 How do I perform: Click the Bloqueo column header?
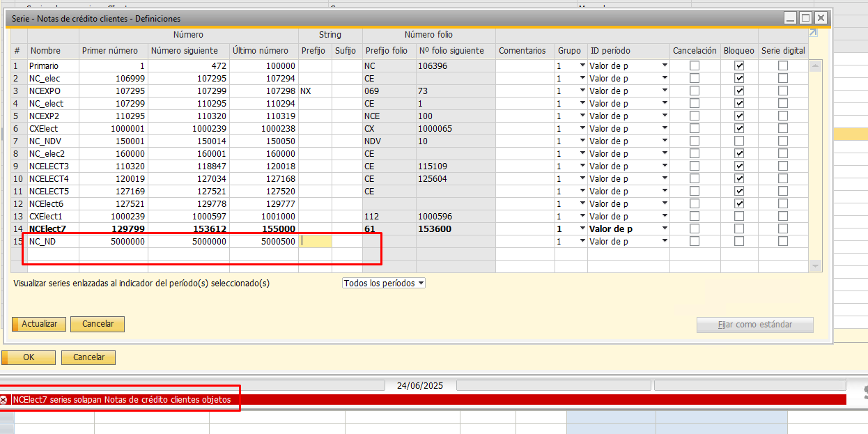tap(739, 51)
